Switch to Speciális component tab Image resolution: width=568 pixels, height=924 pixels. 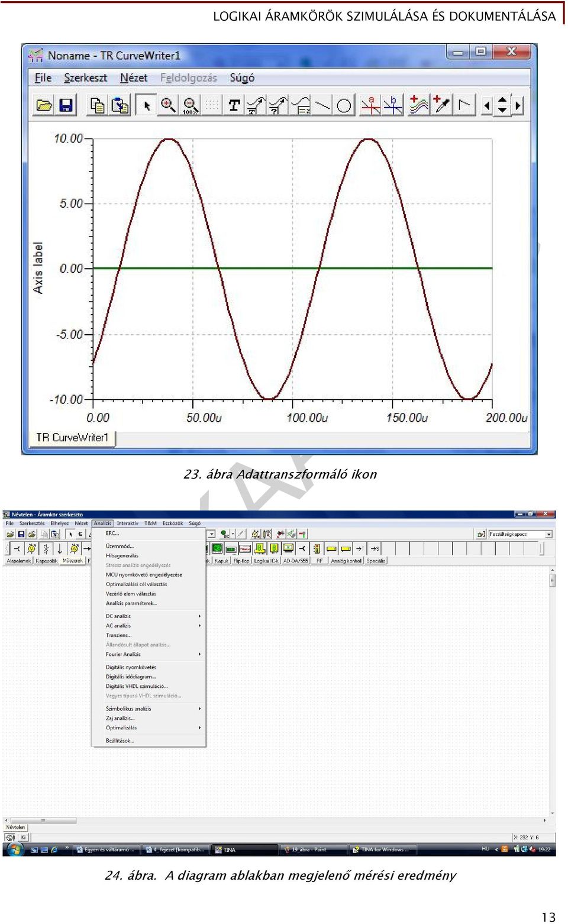tap(376, 561)
